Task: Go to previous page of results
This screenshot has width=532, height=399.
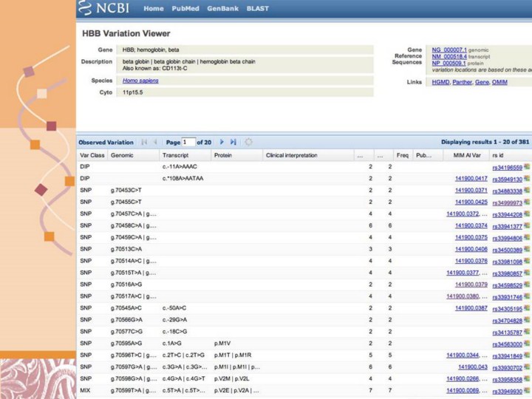Action: (x=156, y=142)
